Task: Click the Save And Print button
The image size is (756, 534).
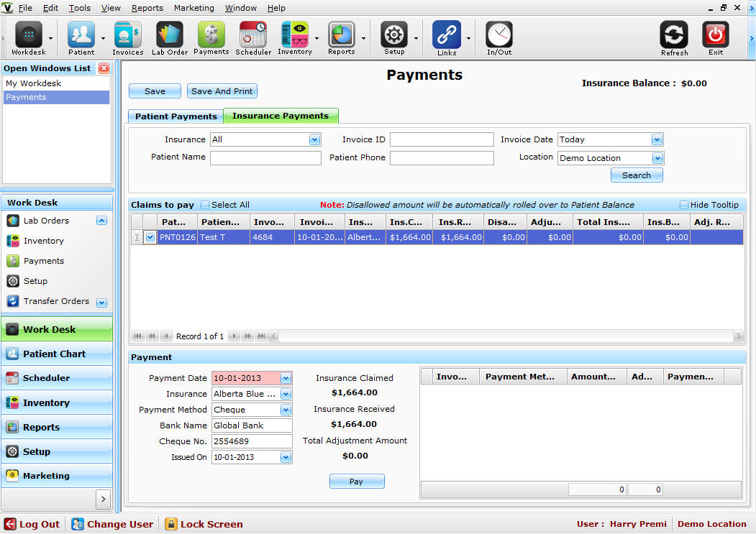Action: (222, 91)
